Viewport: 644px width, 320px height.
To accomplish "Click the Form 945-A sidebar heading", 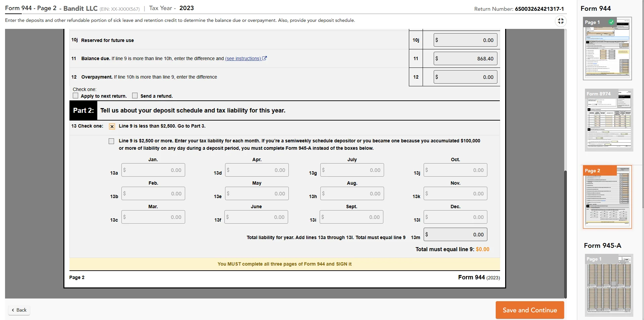I will click(602, 245).
